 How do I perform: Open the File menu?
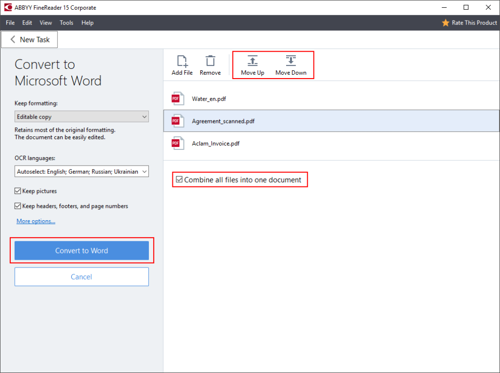[x=10, y=23]
